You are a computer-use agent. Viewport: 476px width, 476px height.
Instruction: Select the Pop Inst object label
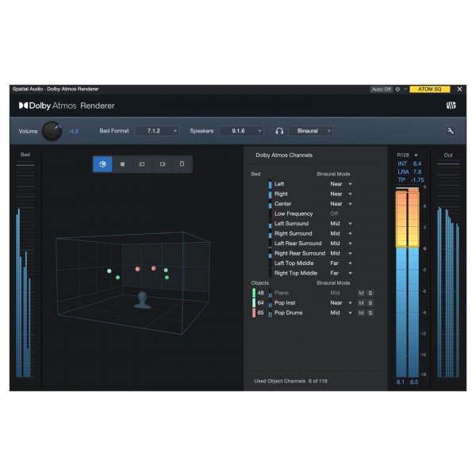[x=285, y=303]
